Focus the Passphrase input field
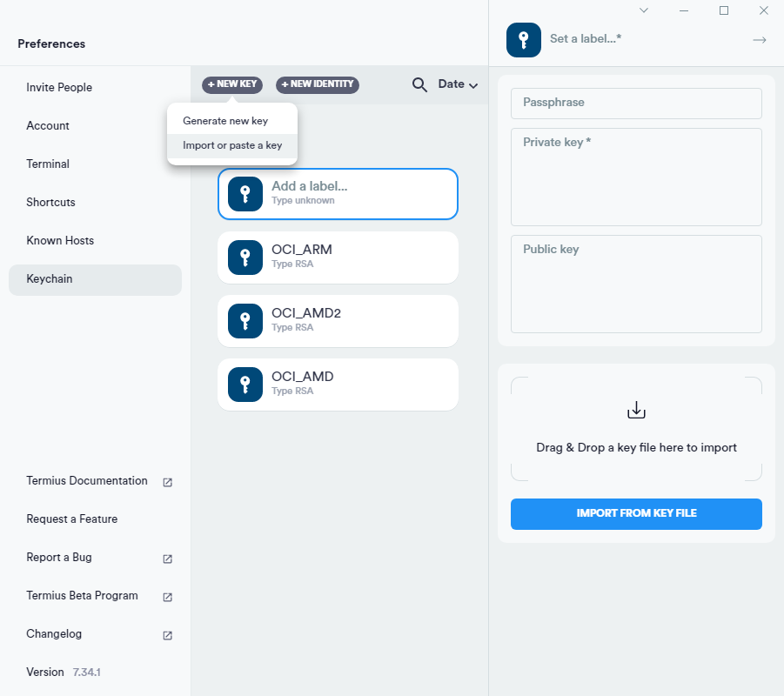 tap(636, 104)
